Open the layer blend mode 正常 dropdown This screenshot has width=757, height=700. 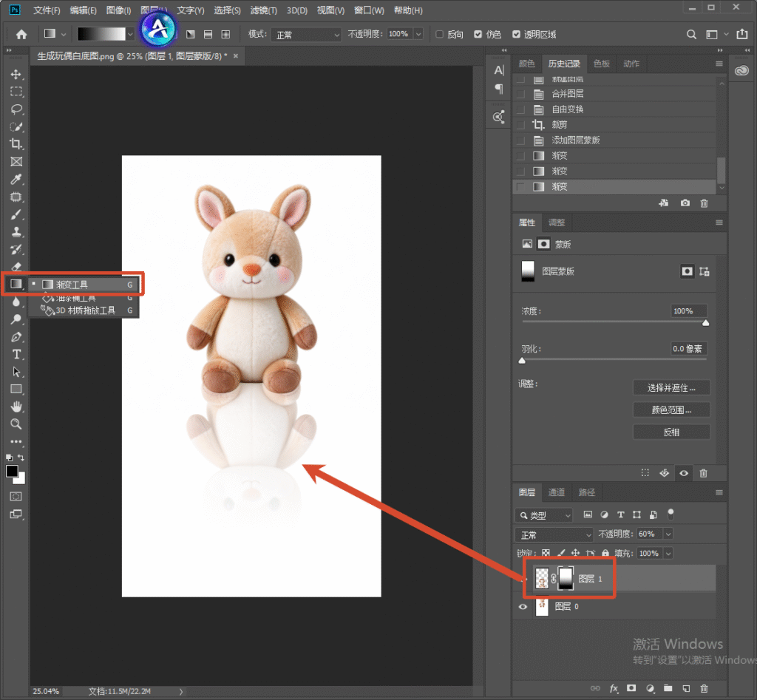click(x=554, y=534)
